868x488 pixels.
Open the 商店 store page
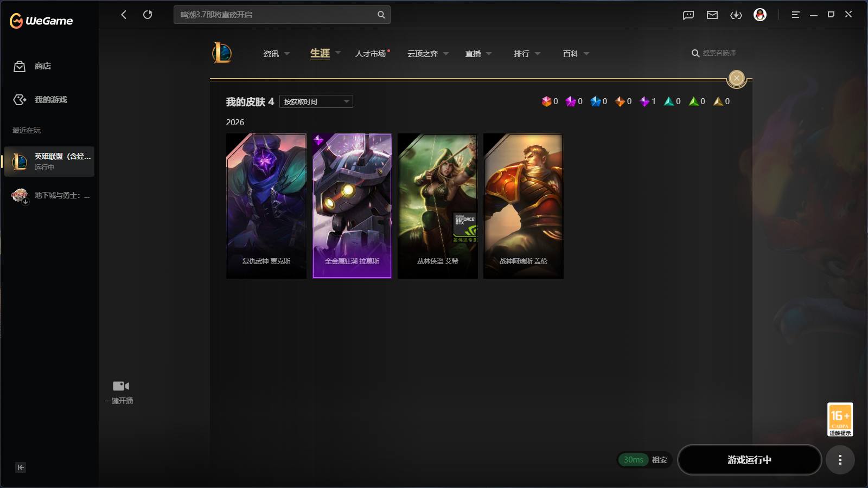33,66
